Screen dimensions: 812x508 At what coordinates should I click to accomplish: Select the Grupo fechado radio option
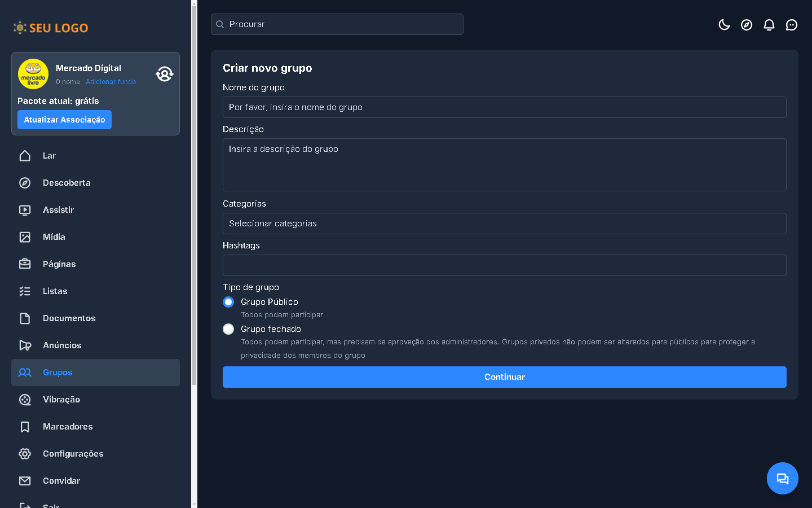coord(228,329)
